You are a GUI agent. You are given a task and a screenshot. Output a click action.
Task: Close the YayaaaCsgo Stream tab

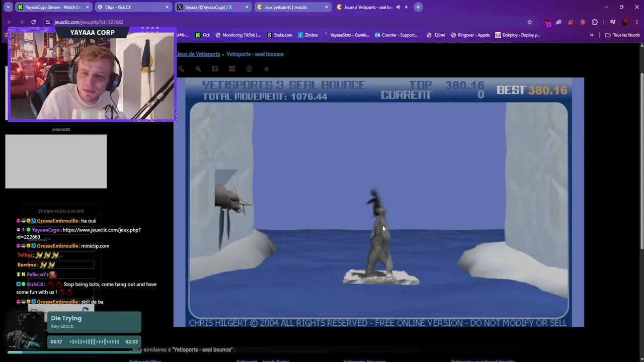(87, 7)
